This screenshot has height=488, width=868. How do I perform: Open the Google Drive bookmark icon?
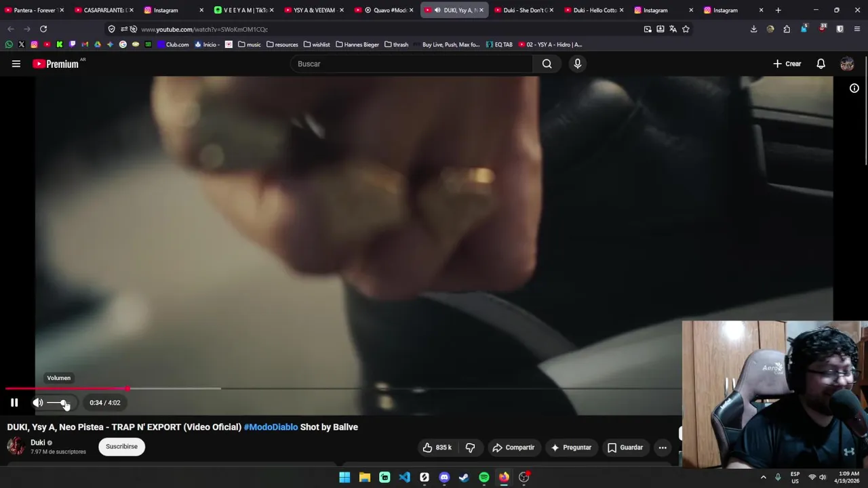coord(98,45)
